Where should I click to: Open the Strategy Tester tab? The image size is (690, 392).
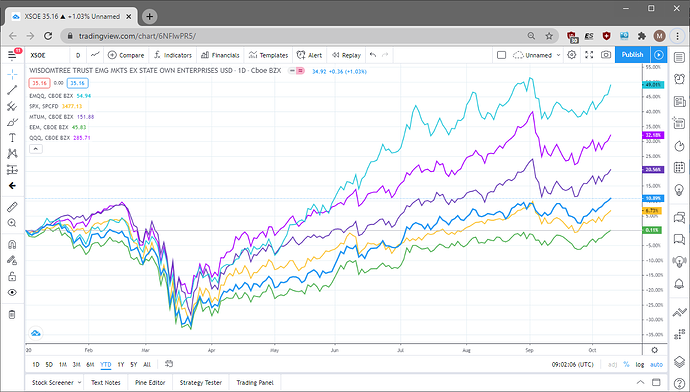(x=201, y=382)
